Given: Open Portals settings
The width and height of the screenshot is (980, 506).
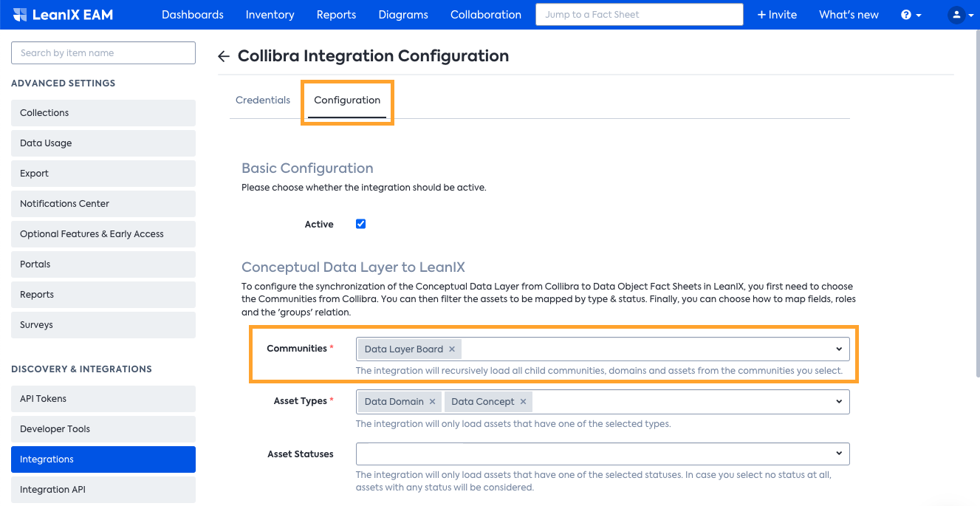Looking at the screenshot, I should click(103, 264).
